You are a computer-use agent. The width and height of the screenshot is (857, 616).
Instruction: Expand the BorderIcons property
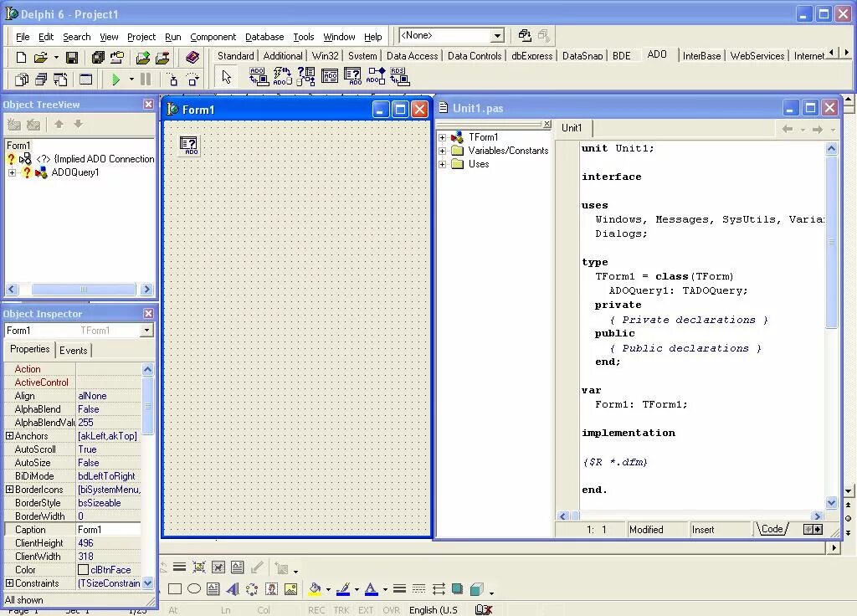[9, 489]
